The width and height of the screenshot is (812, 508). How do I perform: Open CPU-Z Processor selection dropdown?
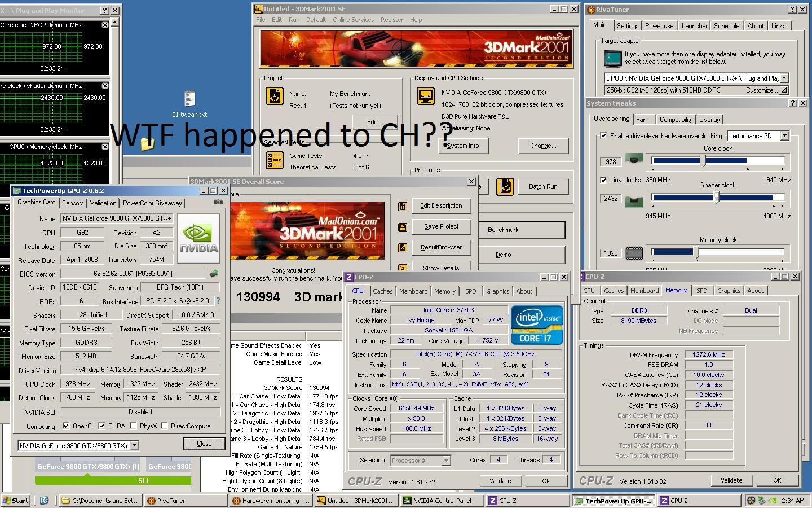pos(446,461)
